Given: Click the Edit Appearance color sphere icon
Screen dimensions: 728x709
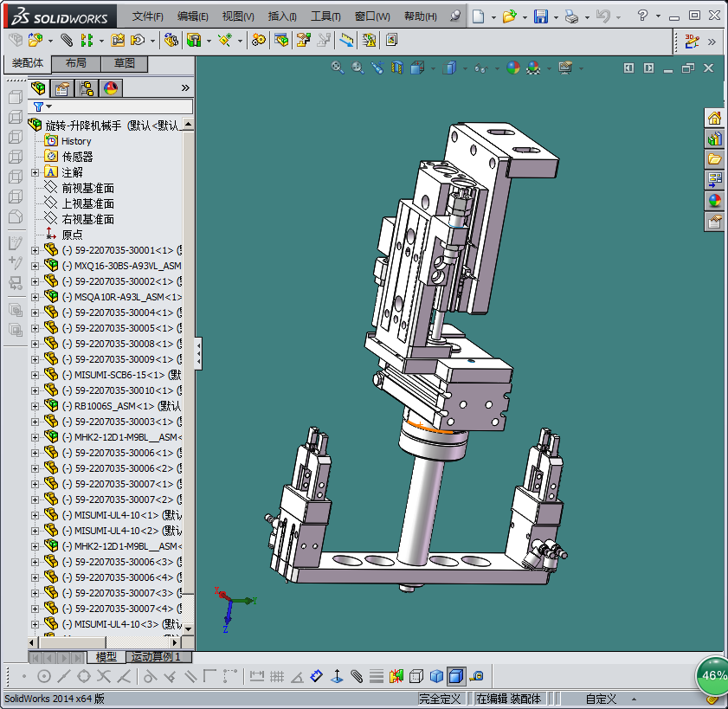Looking at the screenshot, I should pos(513,68).
